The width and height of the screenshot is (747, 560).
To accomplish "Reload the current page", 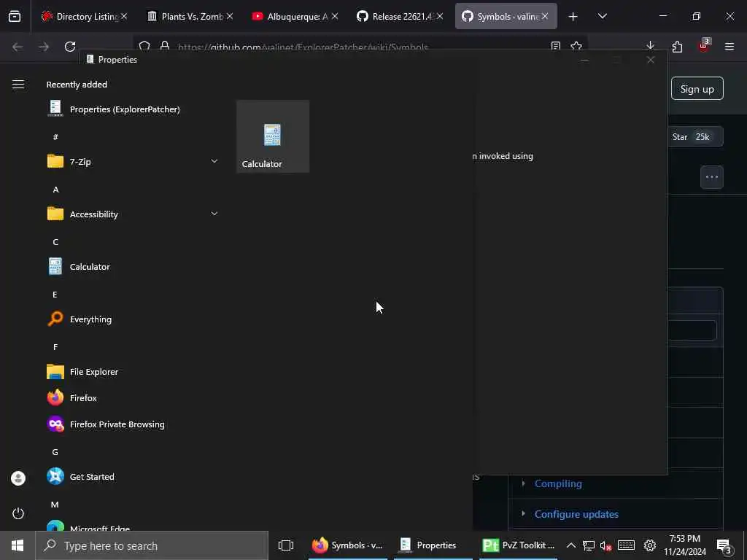I will pyautogui.click(x=70, y=47).
